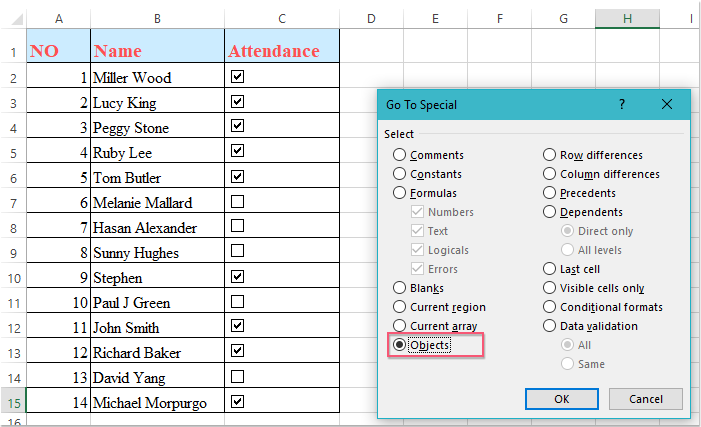The image size is (701, 427).
Task: Select highlighted column H header
Action: 627,19
